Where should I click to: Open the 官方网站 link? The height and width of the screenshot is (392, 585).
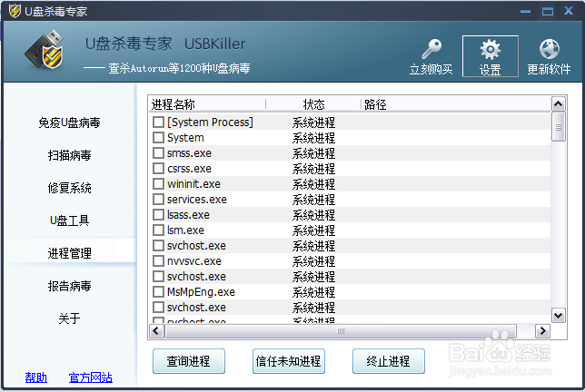[x=91, y=377]
